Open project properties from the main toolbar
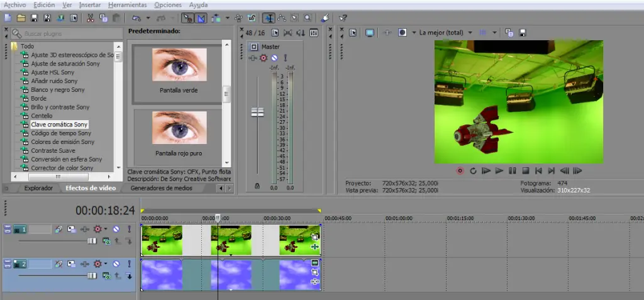The width and height of the screenshot is (644, 300). 74,18
